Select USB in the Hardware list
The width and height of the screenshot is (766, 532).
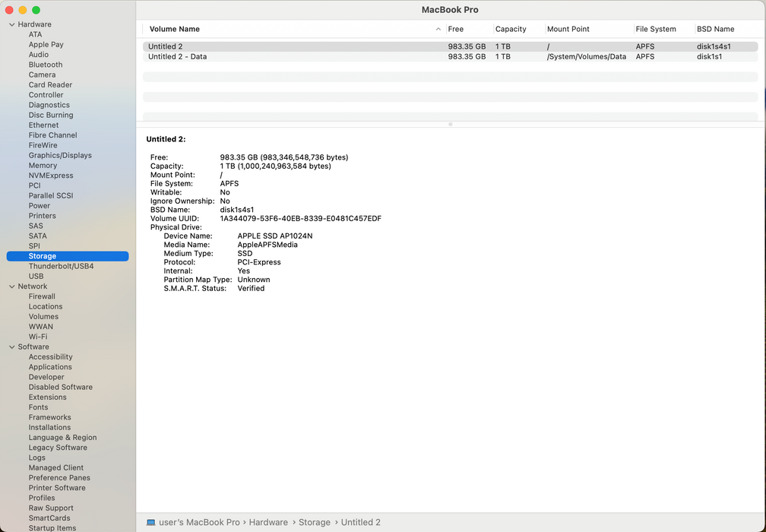(x=36, y=276)
